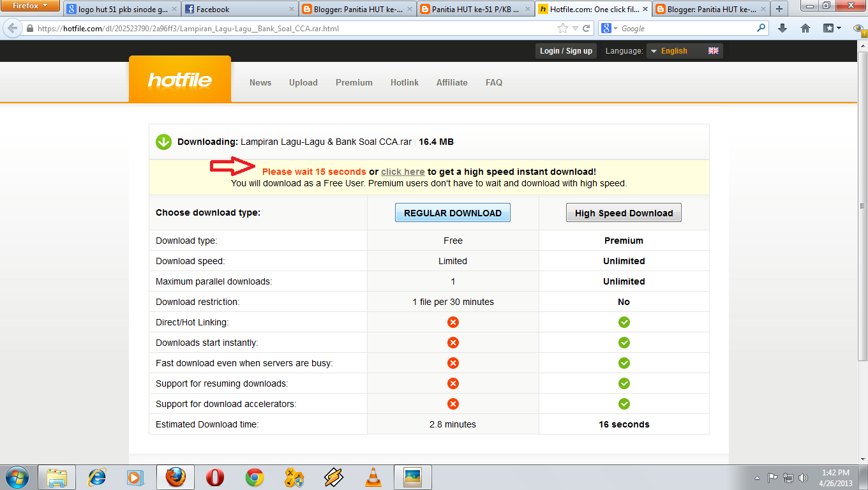Image resolution: width=868 pixels, height=490 pixels.
Task: Switch to the third tab, Blogger: Panitia HUT
Action: click(357, 10)
